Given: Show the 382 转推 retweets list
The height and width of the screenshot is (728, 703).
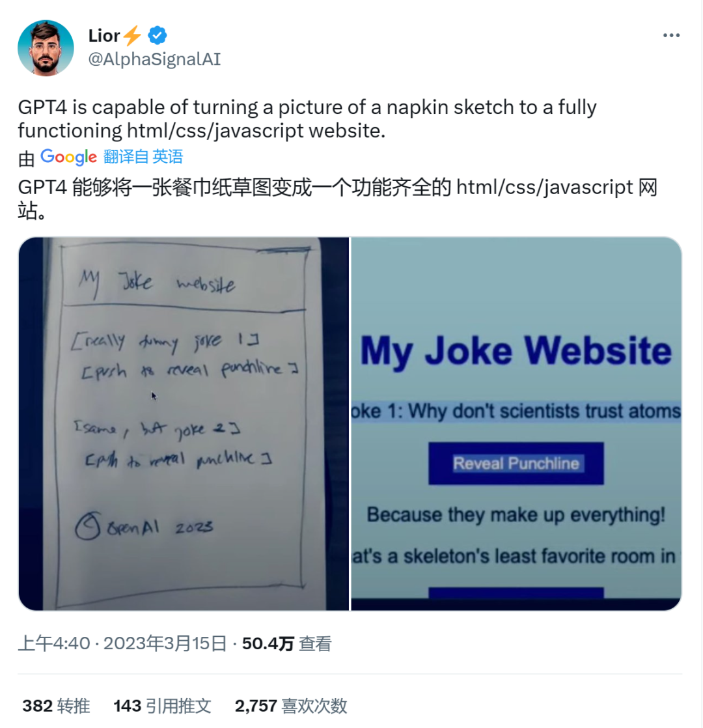Looking at the screenshot, I should click(56, 706).
